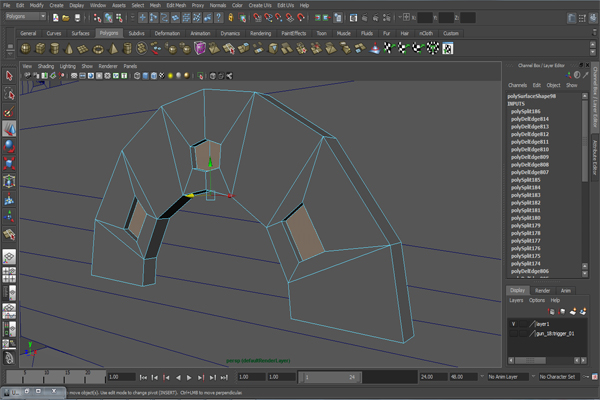Viewport: 600px width, 400px height.
Task: Open the No Anim Layer dropdown
Action: pyautogui.click(x=508, y=377)
